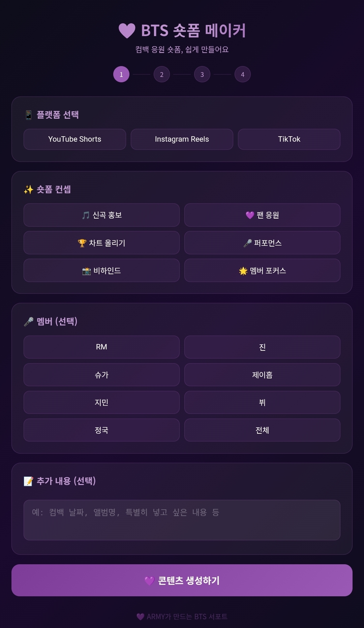364x628 pixels.
Task: Choose member 슈가
Action: [101, 375]
